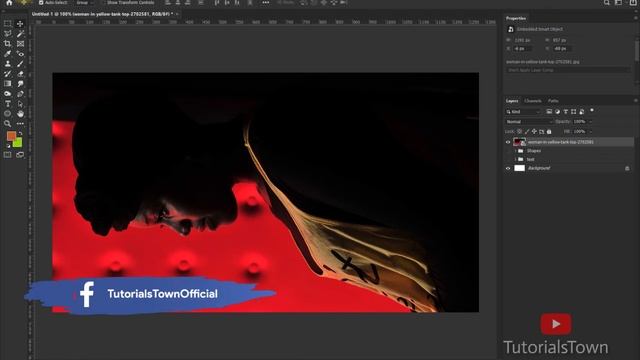Toggle lock all padlock icon
Image resolution: width=640 pixels, height=360 pixels.
click(549, 131)
